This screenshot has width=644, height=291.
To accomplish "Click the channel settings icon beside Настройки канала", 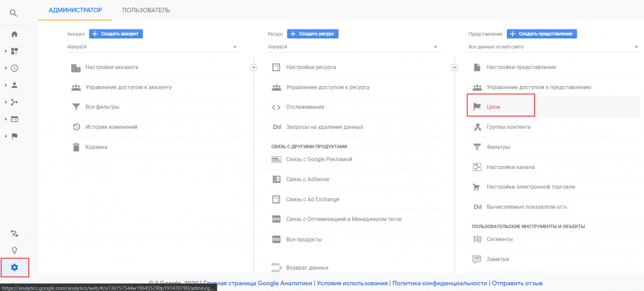I will 477,167.
